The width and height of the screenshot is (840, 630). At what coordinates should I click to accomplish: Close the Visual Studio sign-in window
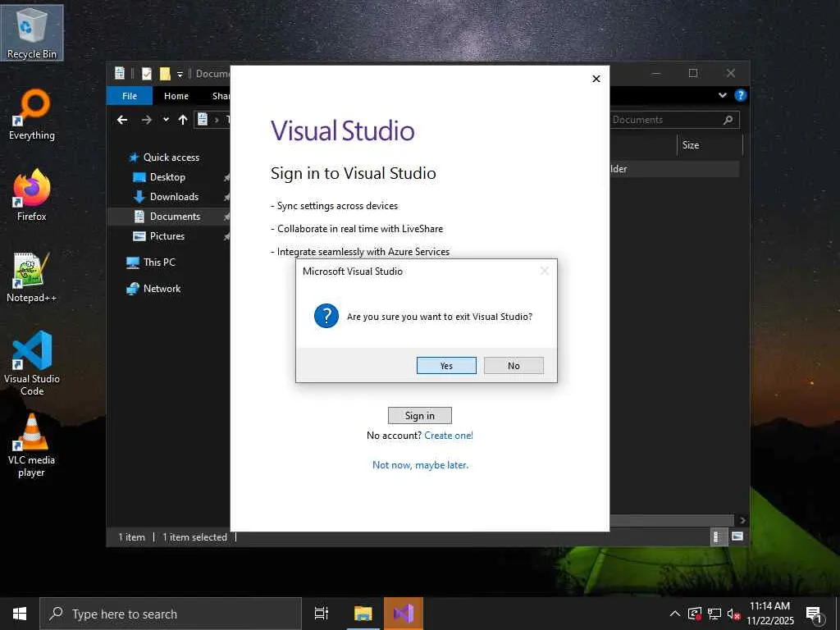coord(596,79)
